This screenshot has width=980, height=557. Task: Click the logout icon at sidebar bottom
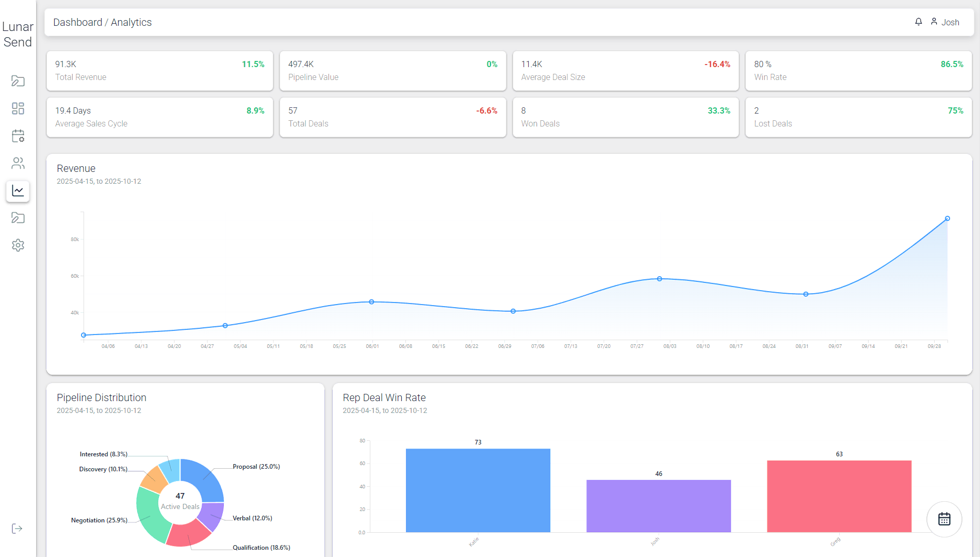[17, 529]
